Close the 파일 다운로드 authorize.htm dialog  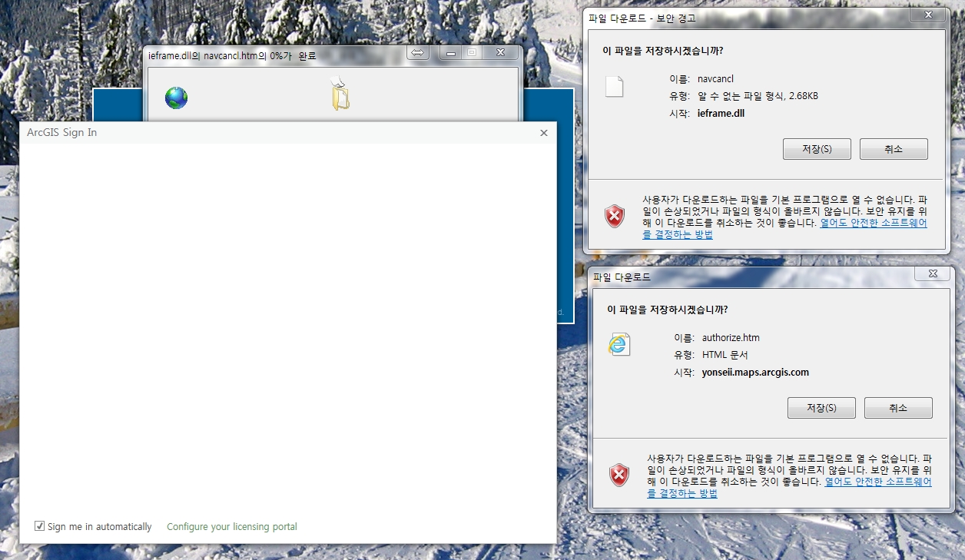[x=933, y=273]
